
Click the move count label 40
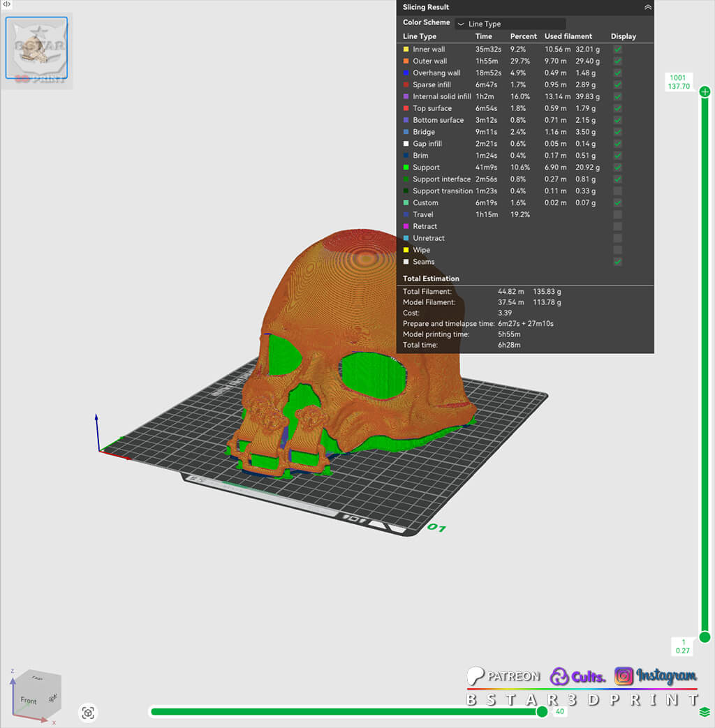pyautogui.click(x=560, y=711)
